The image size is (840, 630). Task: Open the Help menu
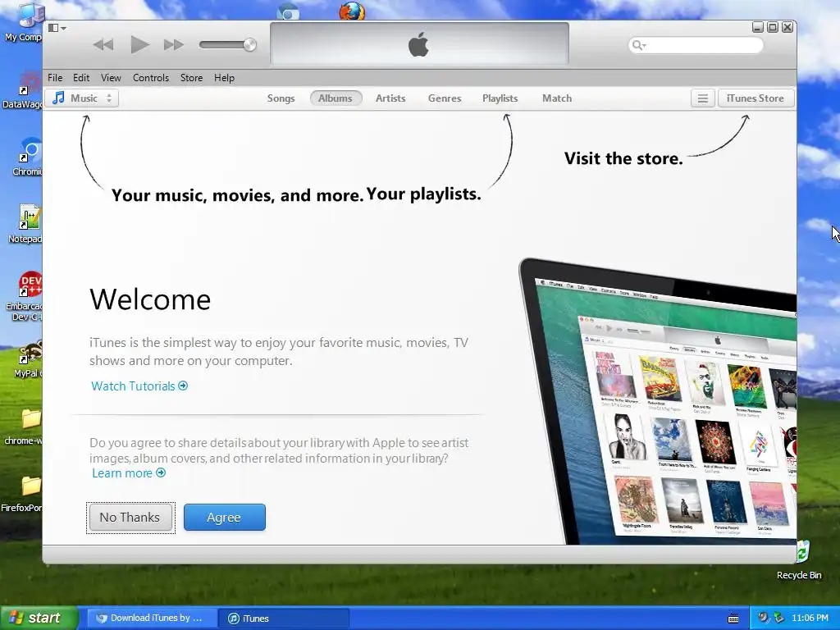(224, 78)
